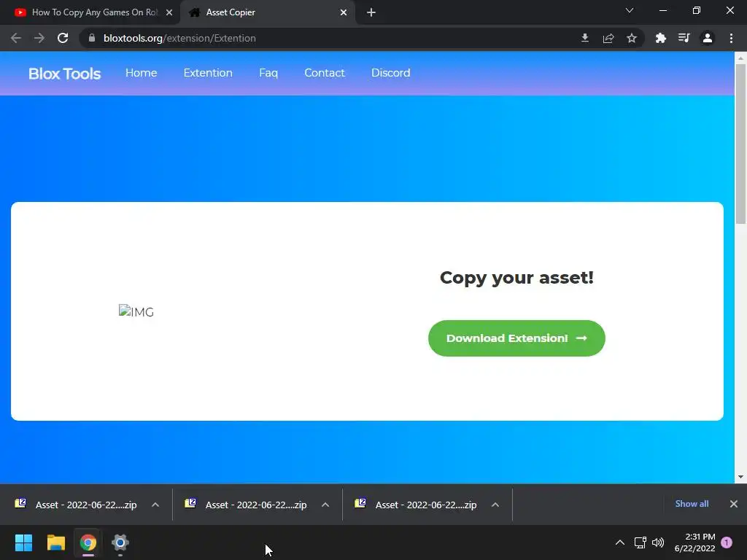Screen dimensions: 747x560
Task: Click Show all downloads
Action: [692, 504]
